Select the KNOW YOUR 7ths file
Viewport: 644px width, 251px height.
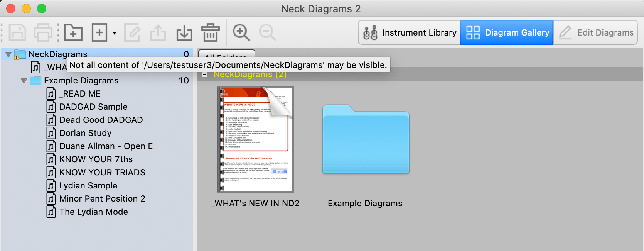[x=96, y=159]
